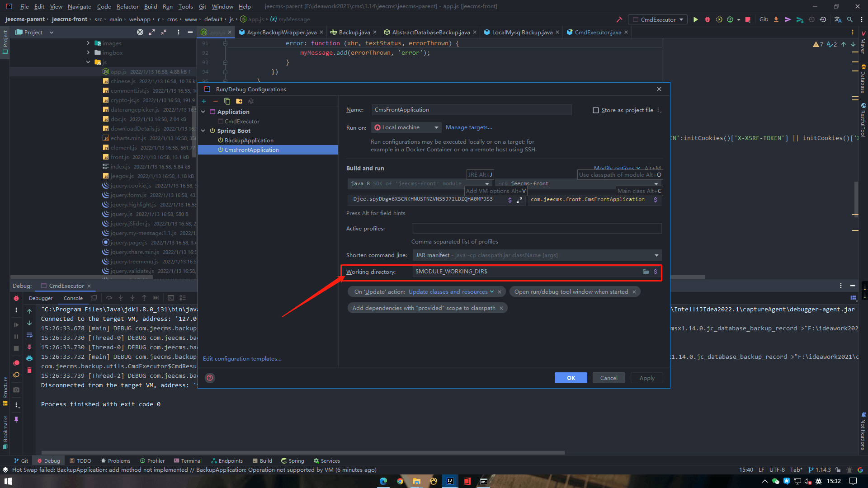Click the Copy Configuration icon in dialog
Viewport: 868px width, 488px height.
click(227, 101)
